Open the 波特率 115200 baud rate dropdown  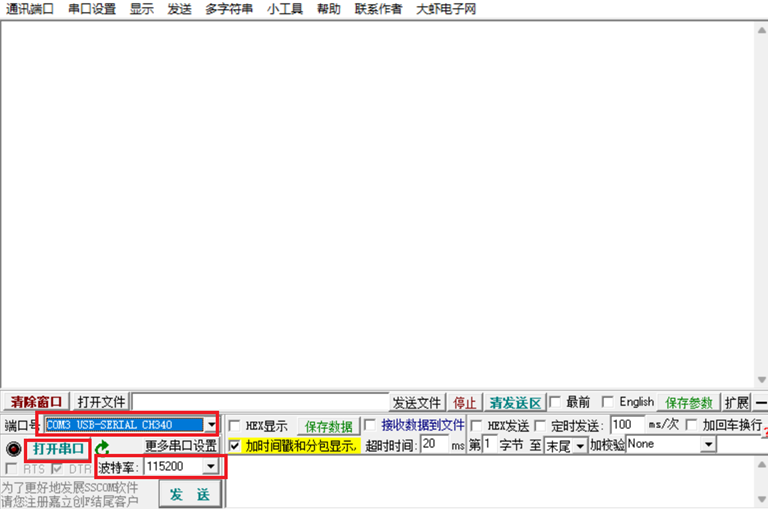click(211, 466)
